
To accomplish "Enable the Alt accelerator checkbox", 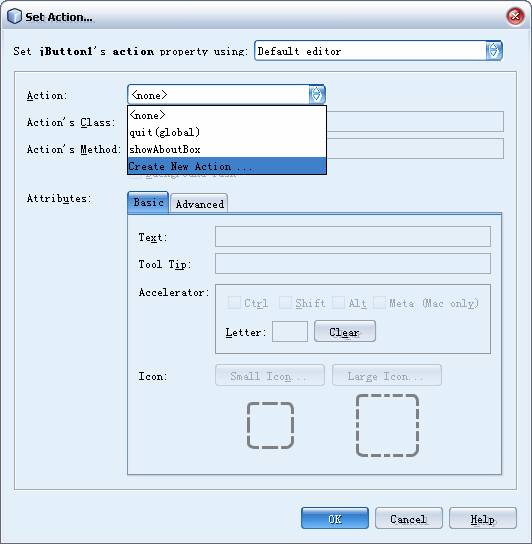I will 338,303.
